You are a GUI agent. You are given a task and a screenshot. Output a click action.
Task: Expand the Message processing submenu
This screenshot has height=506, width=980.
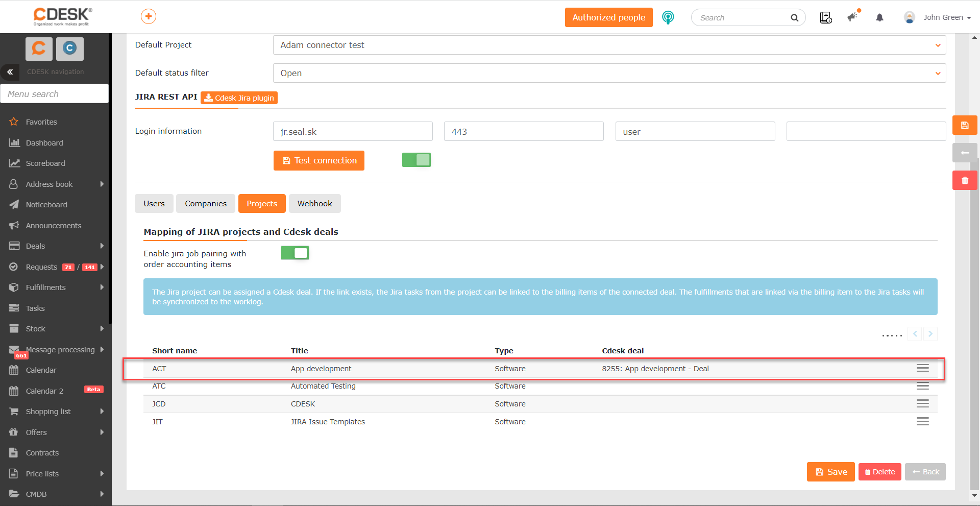[102, 350]
